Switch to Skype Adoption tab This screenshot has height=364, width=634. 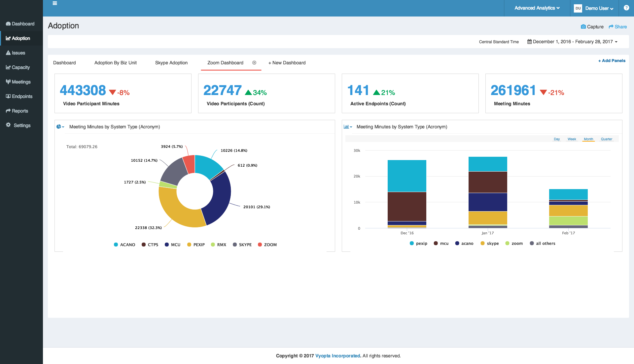tap(171, 63)
